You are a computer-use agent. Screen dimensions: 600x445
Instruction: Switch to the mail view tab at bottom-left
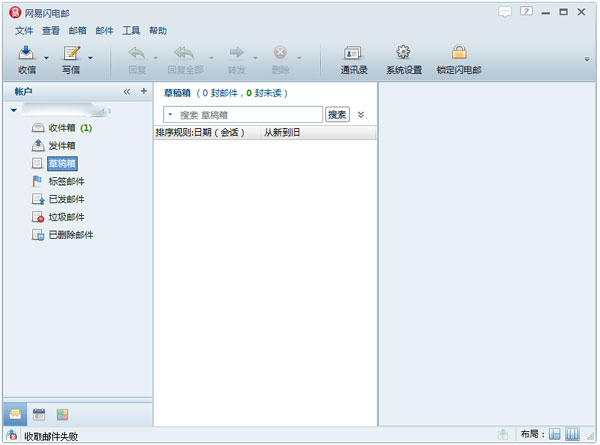[16, 413]
